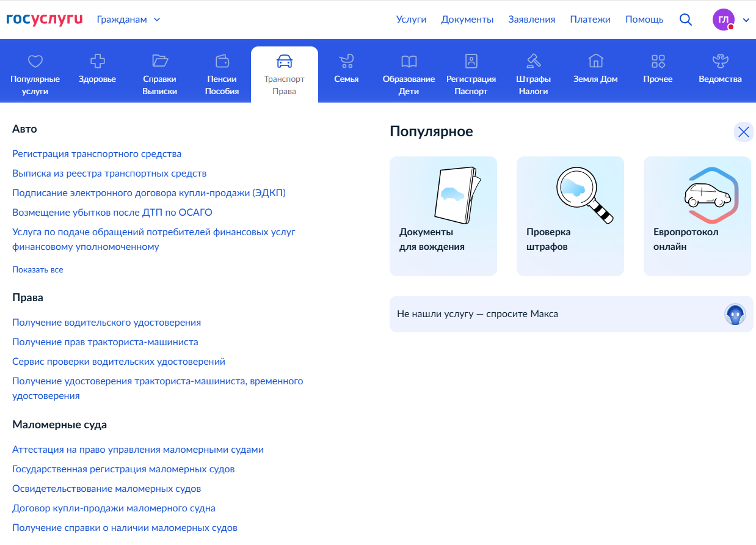Open the Ведомства eagle icon

(721, 60)
